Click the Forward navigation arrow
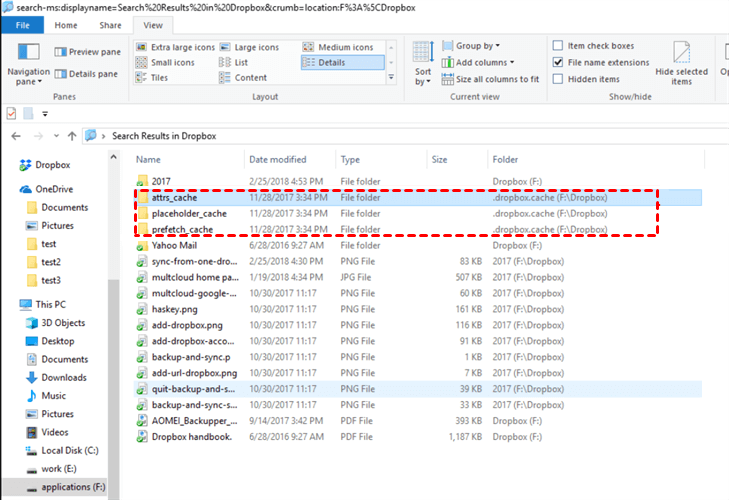The image size is (729, 500). coord(38,136)
